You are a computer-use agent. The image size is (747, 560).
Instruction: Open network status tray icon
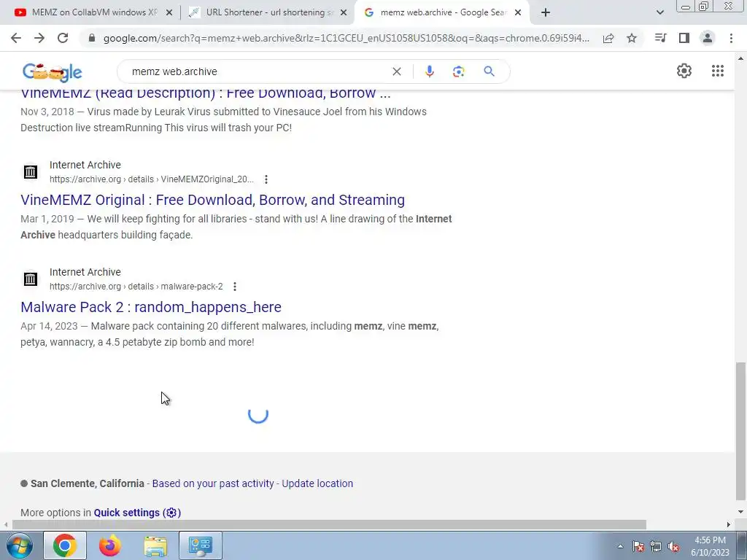coord(656,547)
